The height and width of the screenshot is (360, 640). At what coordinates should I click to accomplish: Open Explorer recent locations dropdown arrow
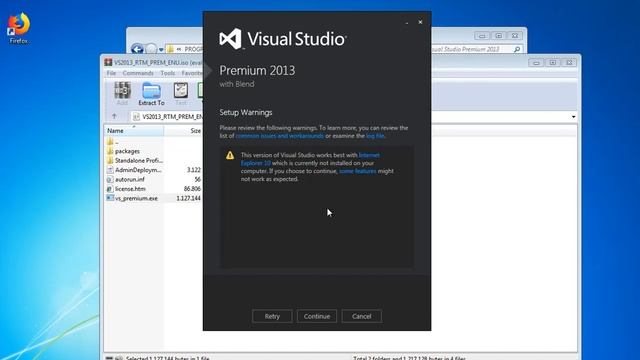click(x=161, y=50)
